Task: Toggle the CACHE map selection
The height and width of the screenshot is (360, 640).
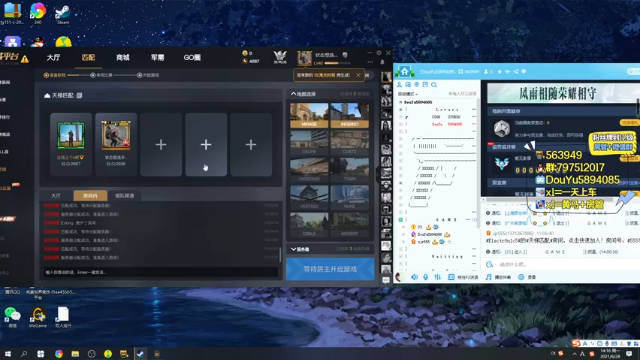Action: point(309,142)
